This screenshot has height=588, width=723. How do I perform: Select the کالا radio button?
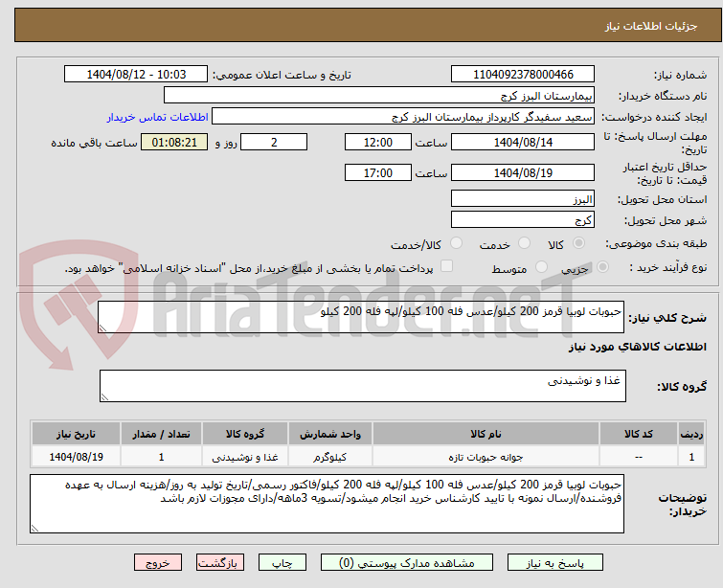tap(578, 243)
